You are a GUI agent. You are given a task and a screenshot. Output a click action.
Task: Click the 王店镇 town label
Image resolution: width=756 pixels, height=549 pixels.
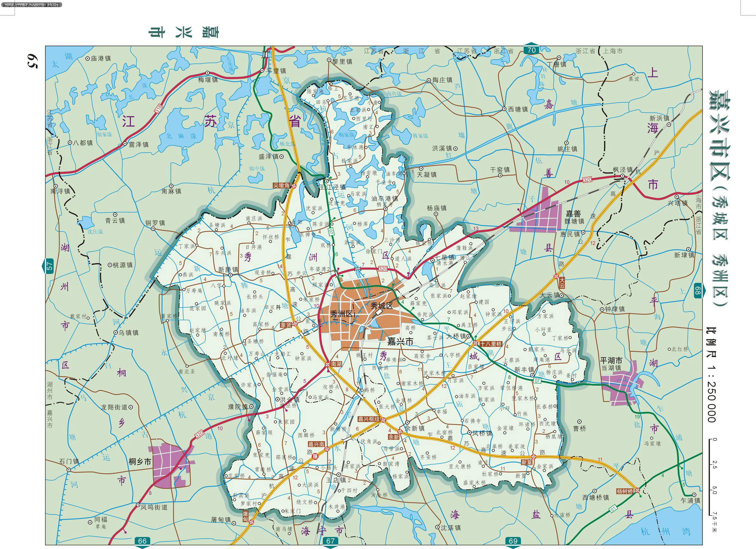(x=336, y=480)
